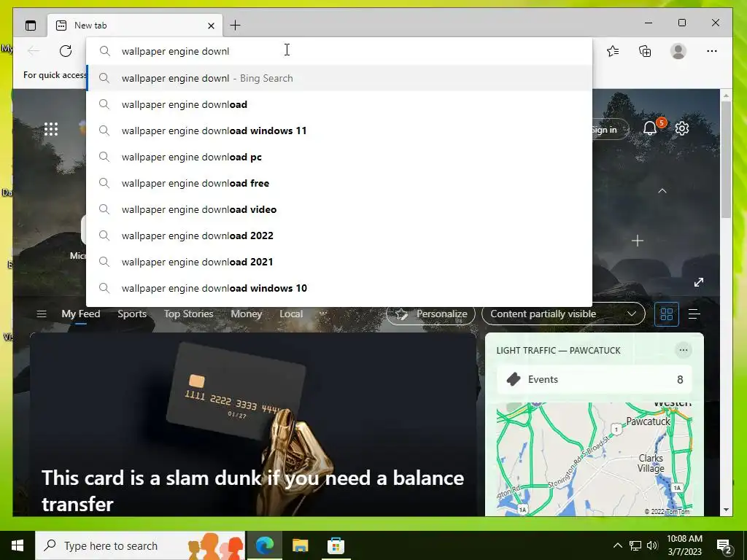Open the taskbar clock and date
The width and height of the screenshot is (747, 560).
click(x=684, y=545)
